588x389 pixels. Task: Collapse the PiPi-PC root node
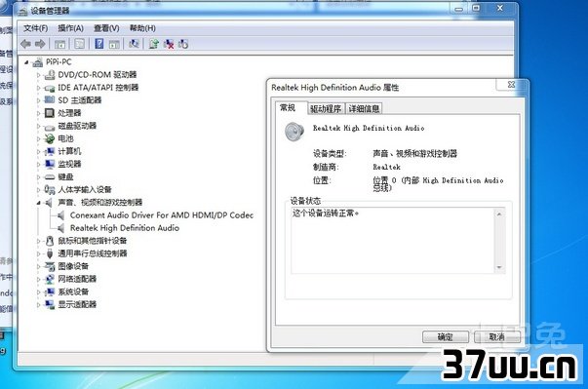tap(26, 62)
